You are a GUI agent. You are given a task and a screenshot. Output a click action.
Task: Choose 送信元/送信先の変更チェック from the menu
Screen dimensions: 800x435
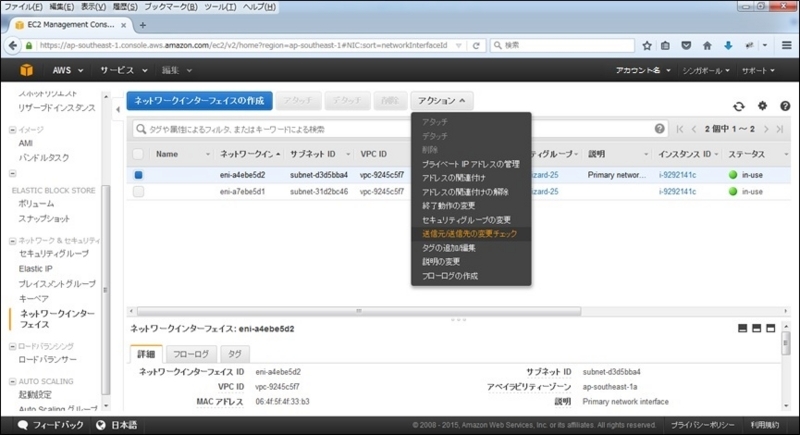click(469, 234)
